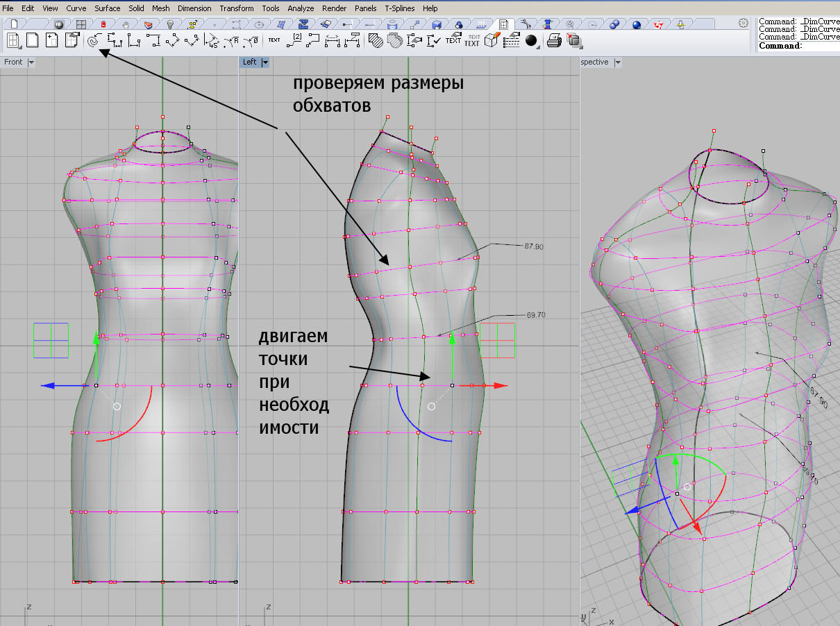840x626 pixels.
Task: Choose the diameter dimension tool
Action: pyautogui.click(x=251, y=40)
